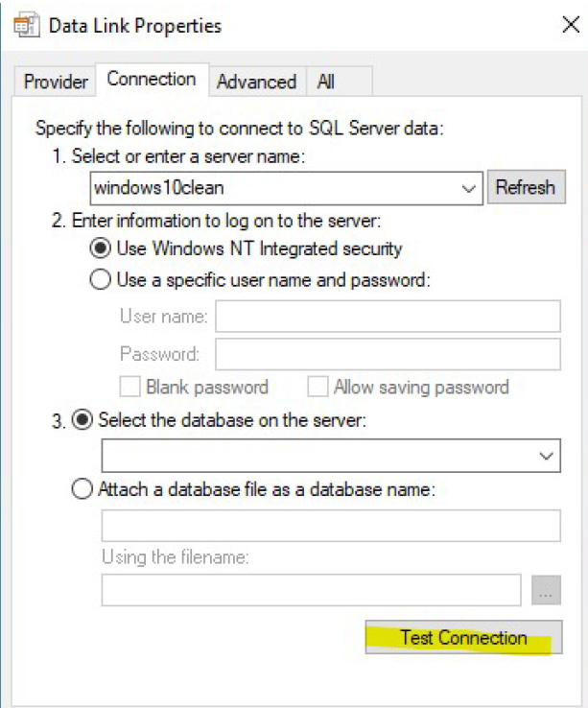Click the User name text field

pyautogui.click(x=388, y=316)
